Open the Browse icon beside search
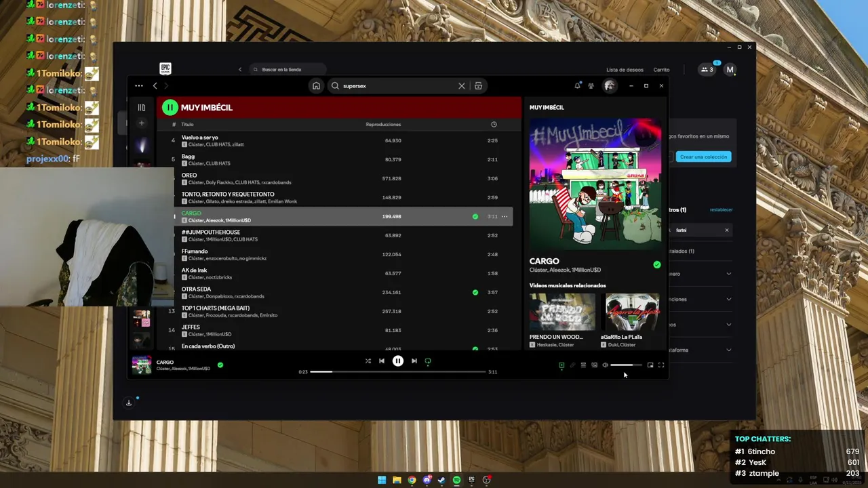The height and width of the screenshot is (488, 868). [478, 86]
